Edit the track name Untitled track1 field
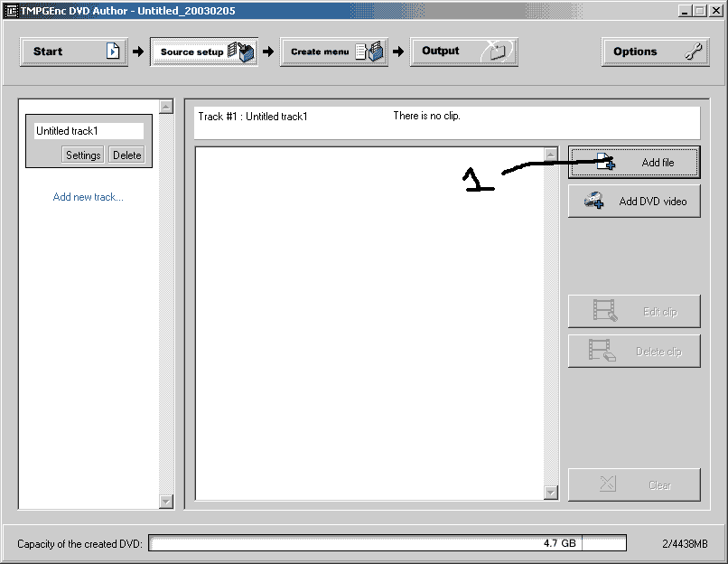This screenshot has width=728, height=564. point(89,131)
